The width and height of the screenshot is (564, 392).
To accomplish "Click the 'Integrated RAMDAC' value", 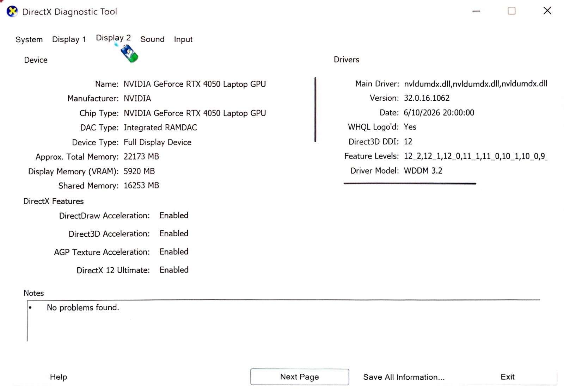I will point(160,127).
